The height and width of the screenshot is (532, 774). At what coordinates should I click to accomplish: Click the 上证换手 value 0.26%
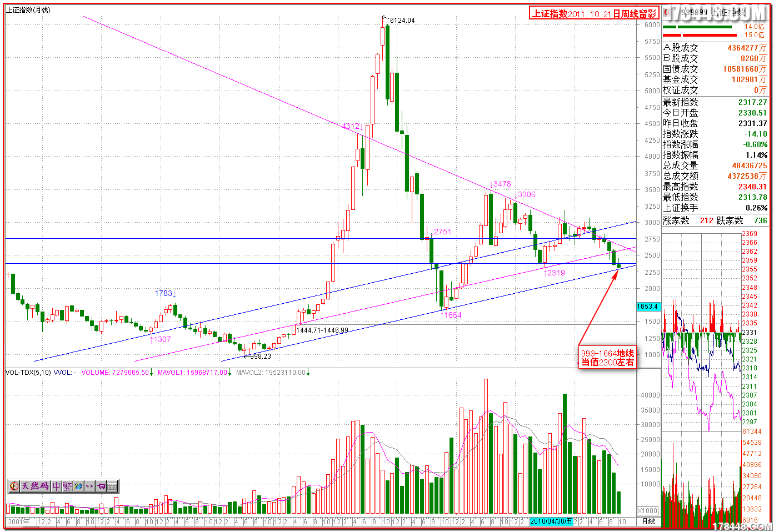pos(756,208)
